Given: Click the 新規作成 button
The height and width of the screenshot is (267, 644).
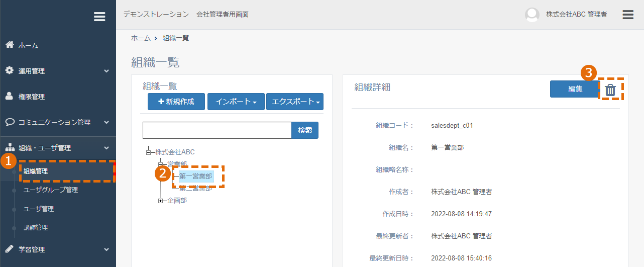Looking at the screenshot, I should click(x=176, y=101).
